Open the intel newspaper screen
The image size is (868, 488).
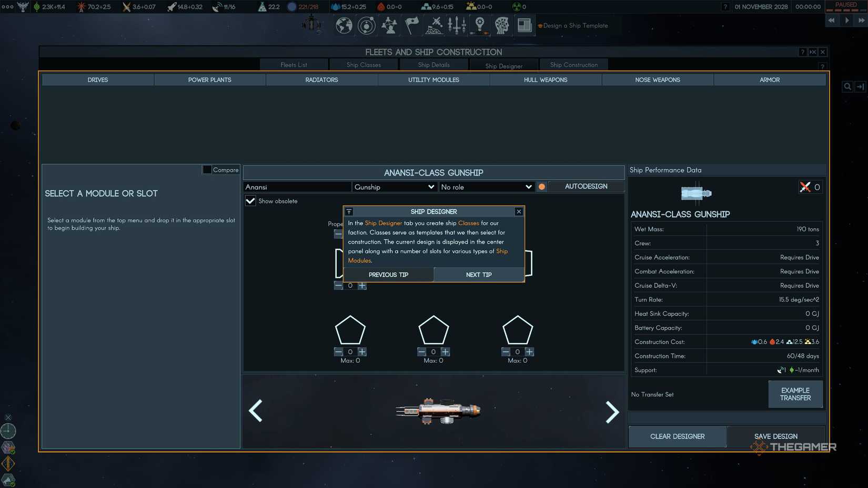point(524,25)
